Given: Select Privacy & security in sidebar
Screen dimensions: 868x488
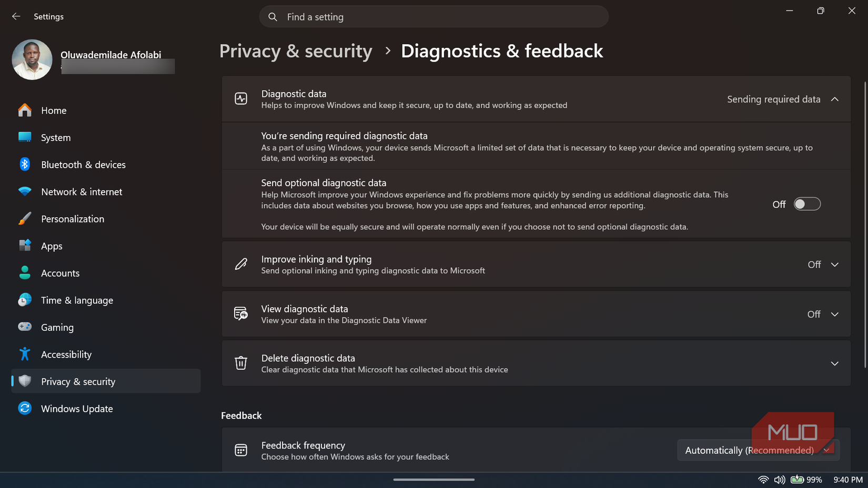Looking at the screenshot, I should coord(106,381).
